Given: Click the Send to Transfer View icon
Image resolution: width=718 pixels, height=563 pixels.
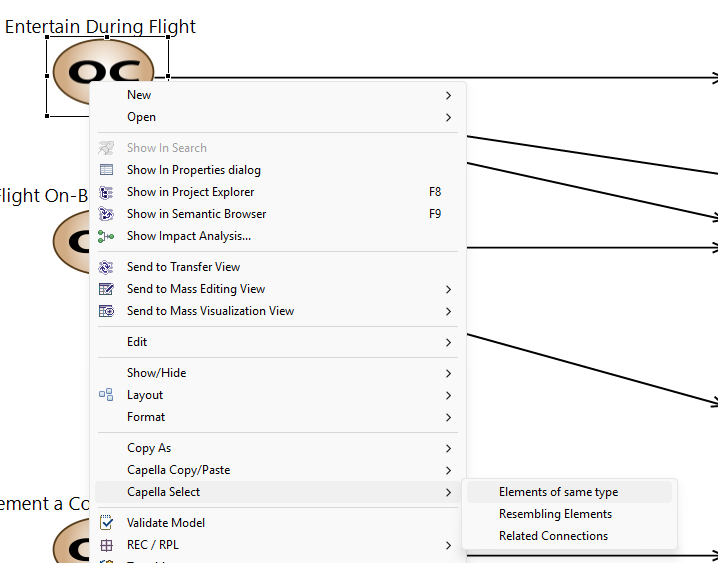Looking at the screenshot, I should point(107,267).
